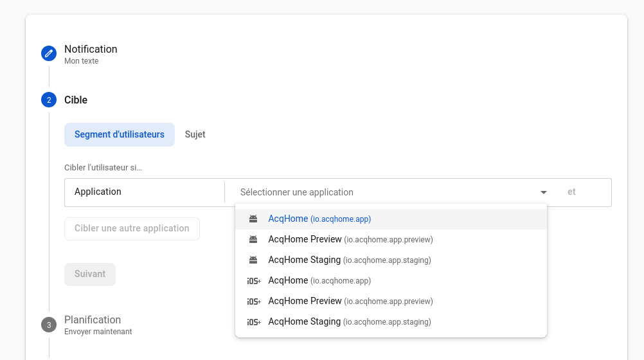Click iOS icon of AcqHome Staging option
This screenshot has height=360, width=644.
coord(254,322)
